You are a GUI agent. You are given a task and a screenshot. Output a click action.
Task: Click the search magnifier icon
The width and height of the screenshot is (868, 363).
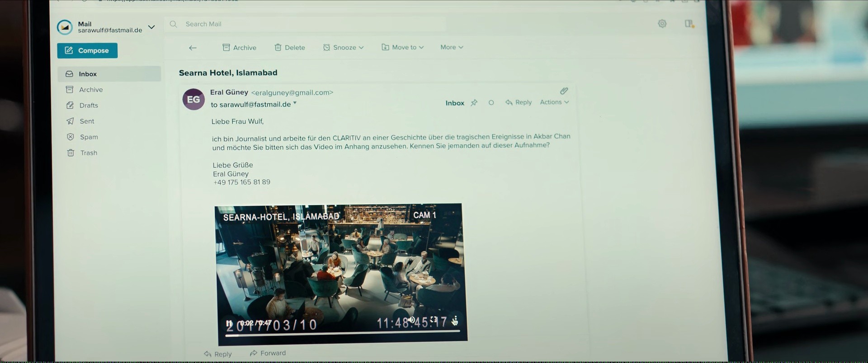173,24
